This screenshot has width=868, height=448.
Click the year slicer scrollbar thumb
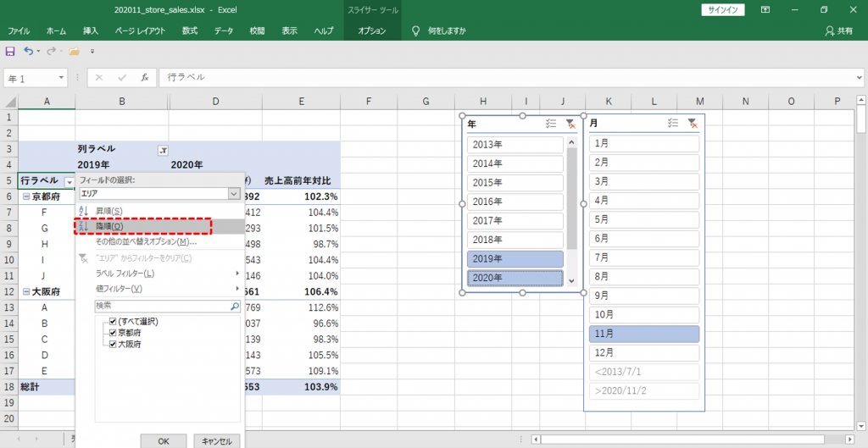(572, 198)
